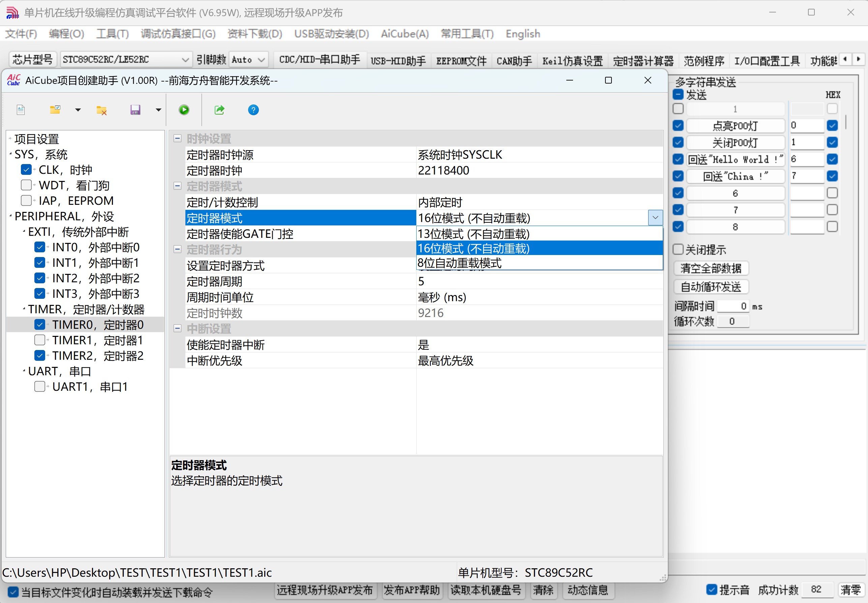
Task: Click the open project folder icon
Action: 55,110
